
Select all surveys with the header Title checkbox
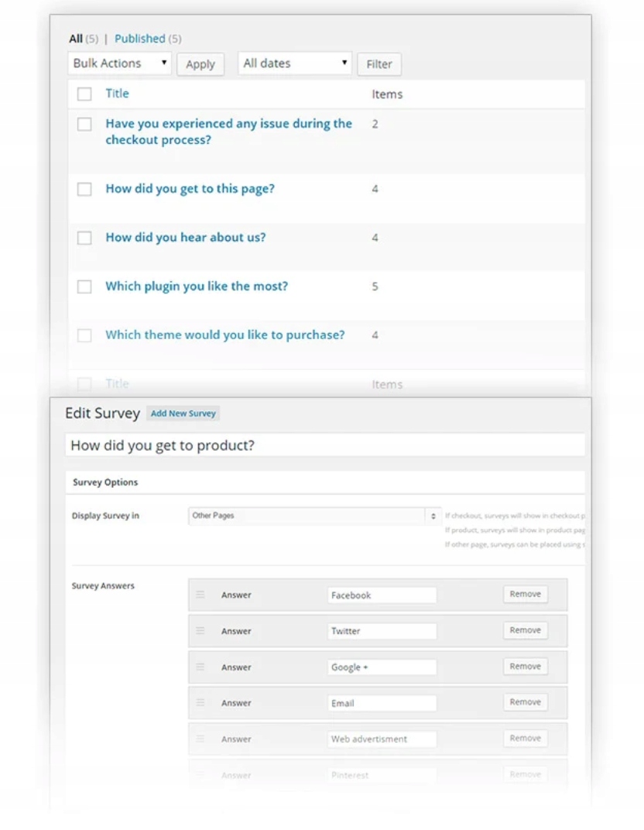(x=84, y=94)
